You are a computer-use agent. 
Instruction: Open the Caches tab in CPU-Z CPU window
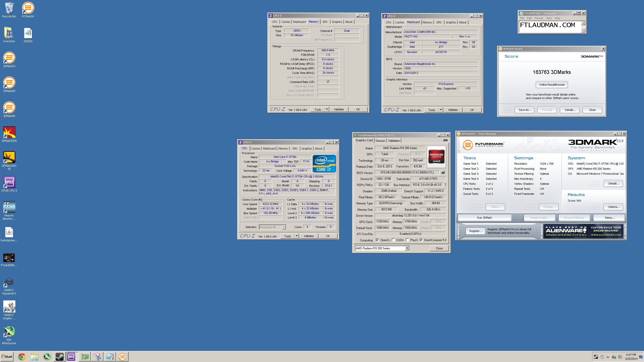coord(255,149)
